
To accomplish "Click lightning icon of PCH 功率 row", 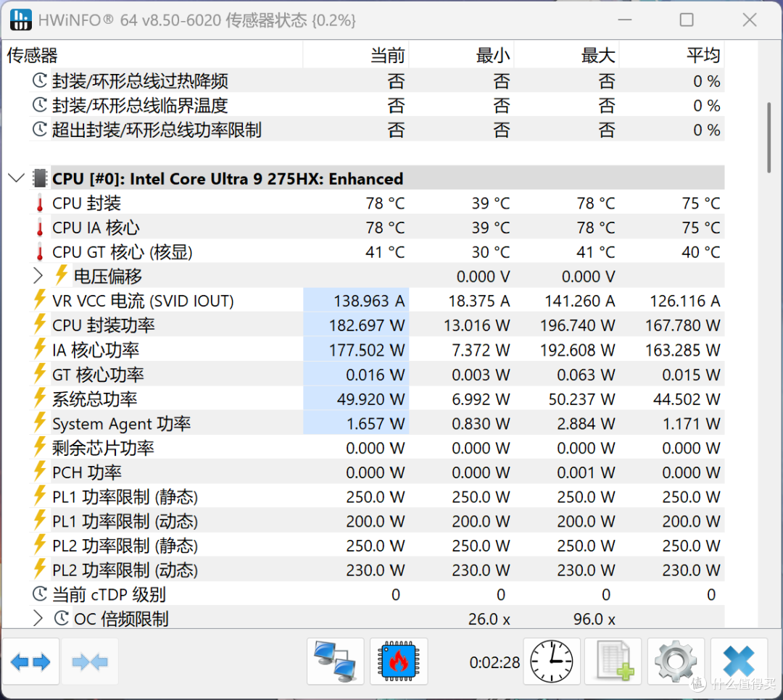I will coord(40,471).
